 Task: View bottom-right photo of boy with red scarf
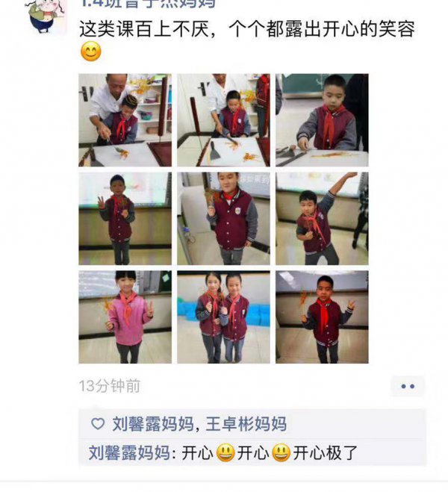(323, 317)
